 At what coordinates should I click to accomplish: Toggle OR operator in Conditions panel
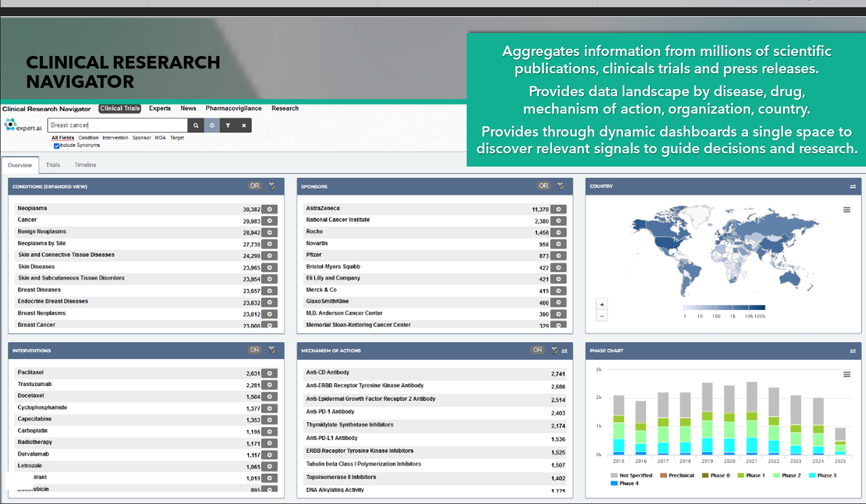(255, 186)
